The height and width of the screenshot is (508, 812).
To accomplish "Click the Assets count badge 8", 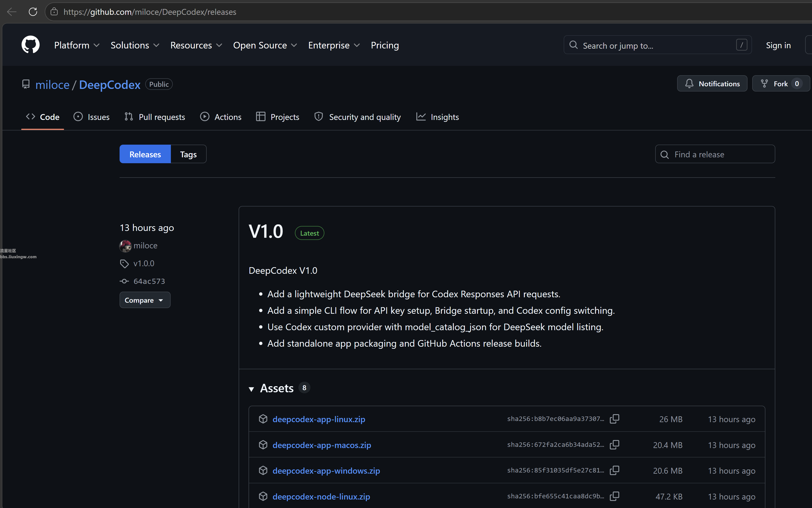I will pos(304,388).
